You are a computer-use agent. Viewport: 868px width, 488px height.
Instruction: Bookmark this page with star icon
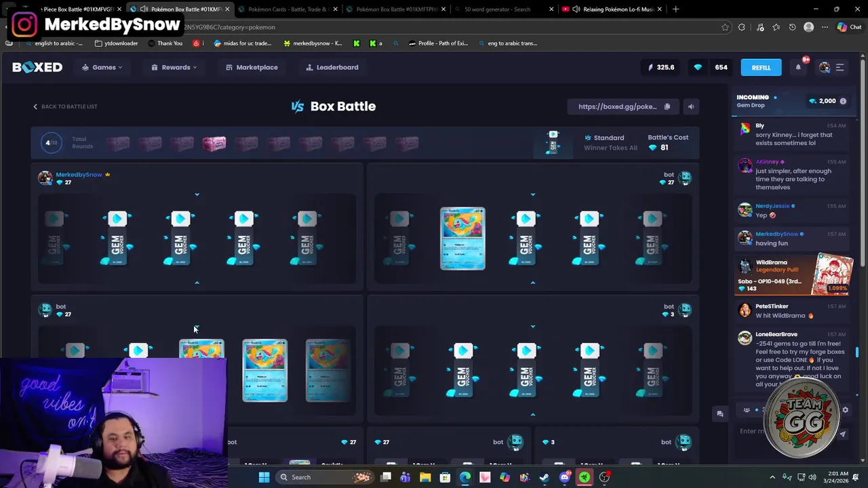point(725,27)
